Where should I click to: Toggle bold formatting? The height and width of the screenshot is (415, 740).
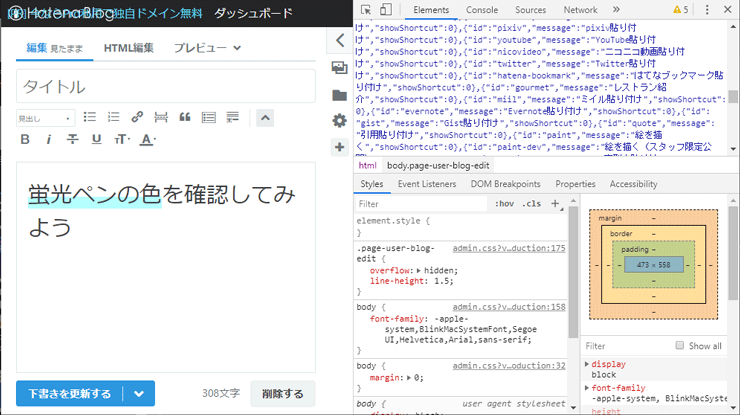pos(25,139)
